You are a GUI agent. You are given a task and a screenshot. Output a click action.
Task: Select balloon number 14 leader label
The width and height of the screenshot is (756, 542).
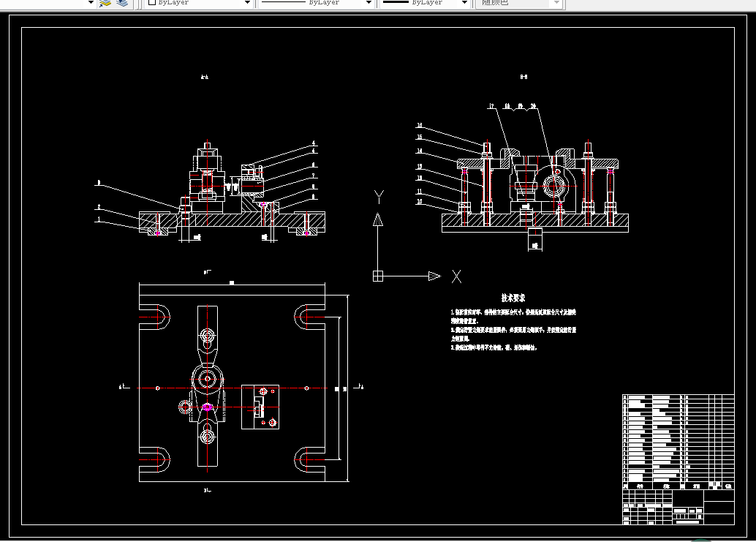(x=420, y=151)
